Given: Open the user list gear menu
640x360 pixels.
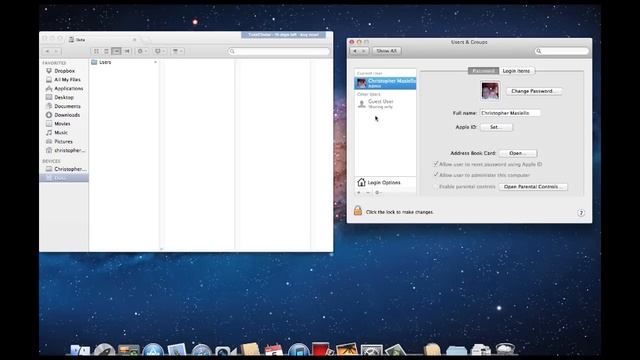Looking at the screenshot, I should coord(378,193).
